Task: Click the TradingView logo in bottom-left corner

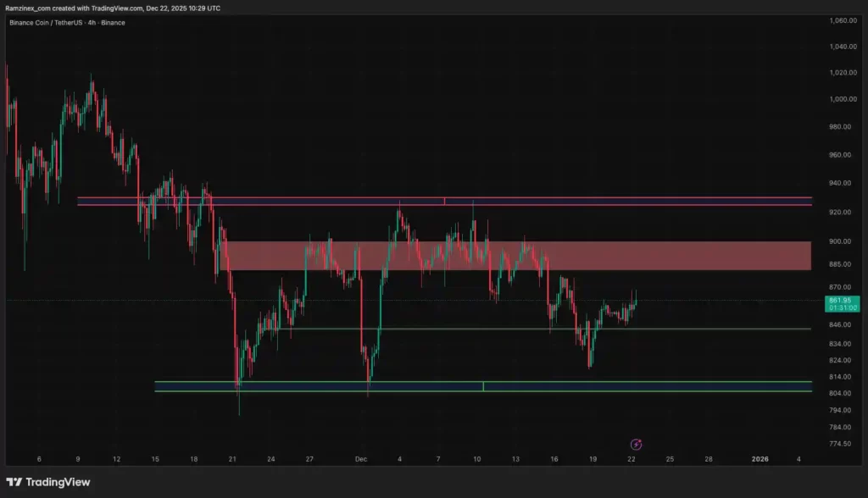Action: [x=47, y=482]
